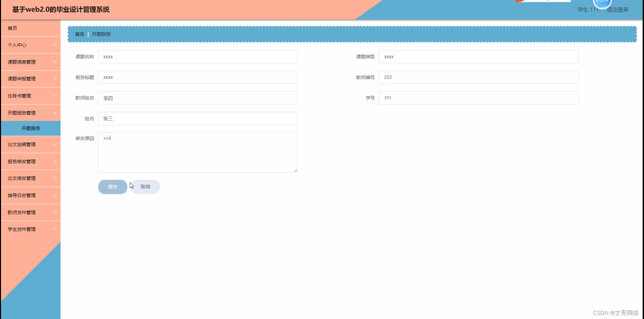Select 开题报告 under 开题报告管理
This screenshot has width=644, height=319.
[x=30, y=128]
